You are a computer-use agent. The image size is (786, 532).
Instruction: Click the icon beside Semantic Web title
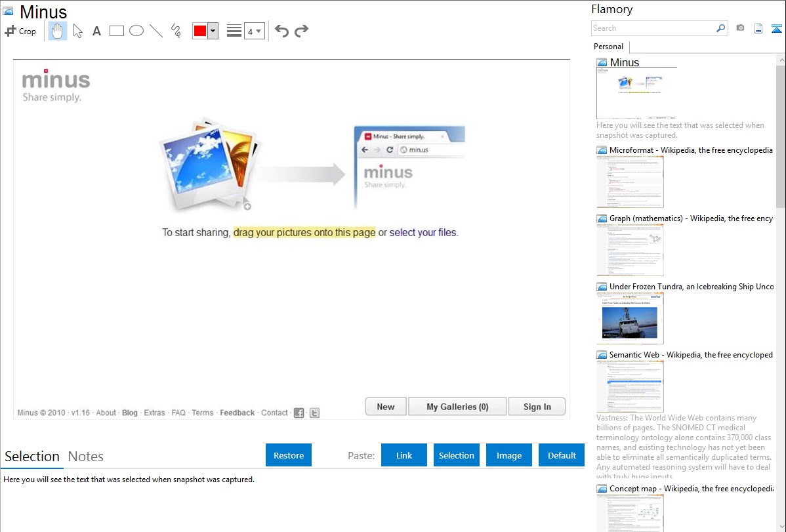pyautogui.click(x=602, y=354)
